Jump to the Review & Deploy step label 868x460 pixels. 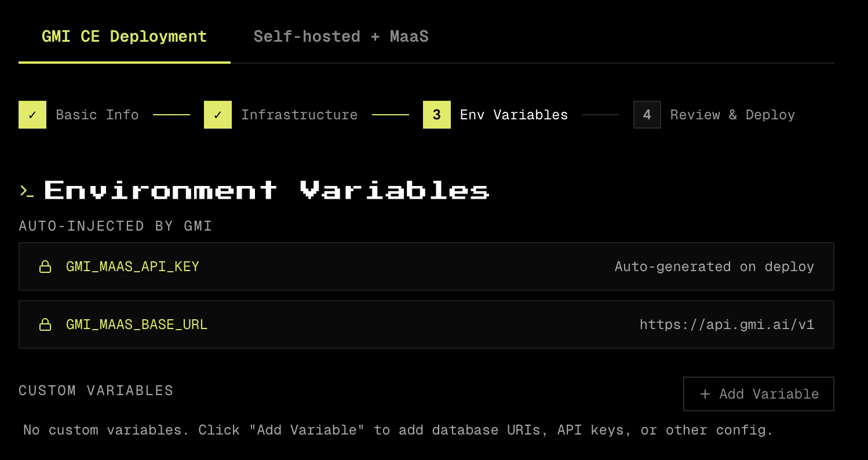(x=732, y=115)
